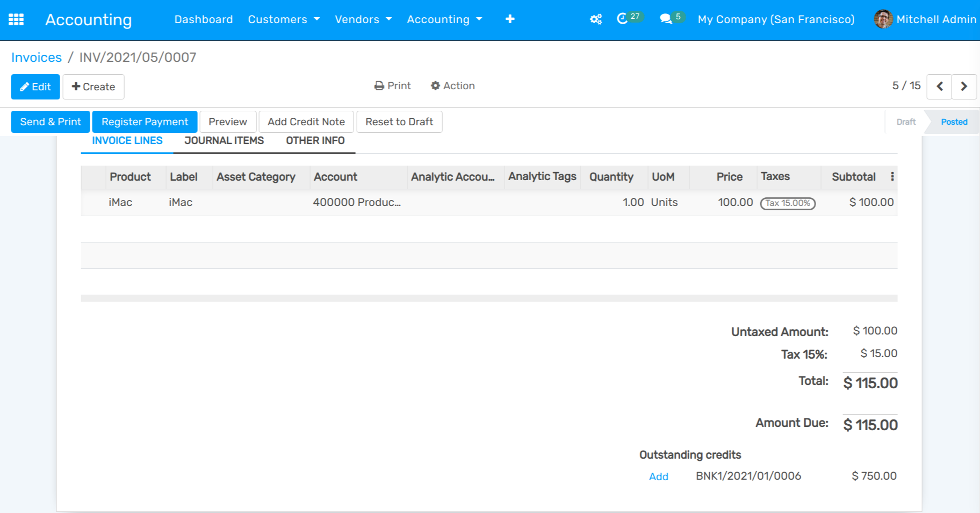
Task: Click the Register Payment button
Action: tap(145, 122)
